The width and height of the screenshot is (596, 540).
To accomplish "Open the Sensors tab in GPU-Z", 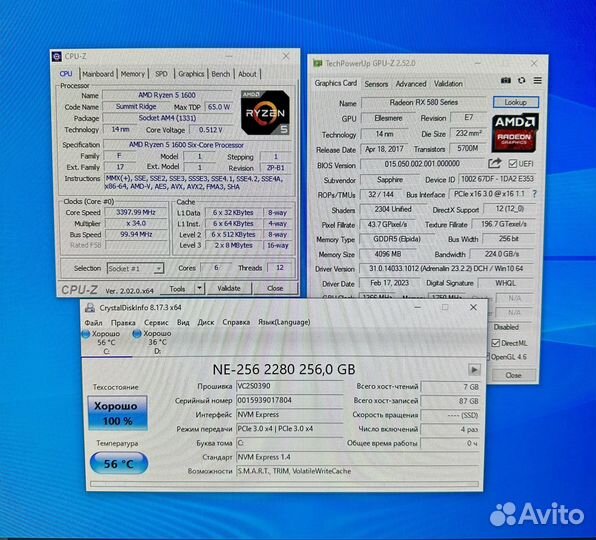I will 376,84.
